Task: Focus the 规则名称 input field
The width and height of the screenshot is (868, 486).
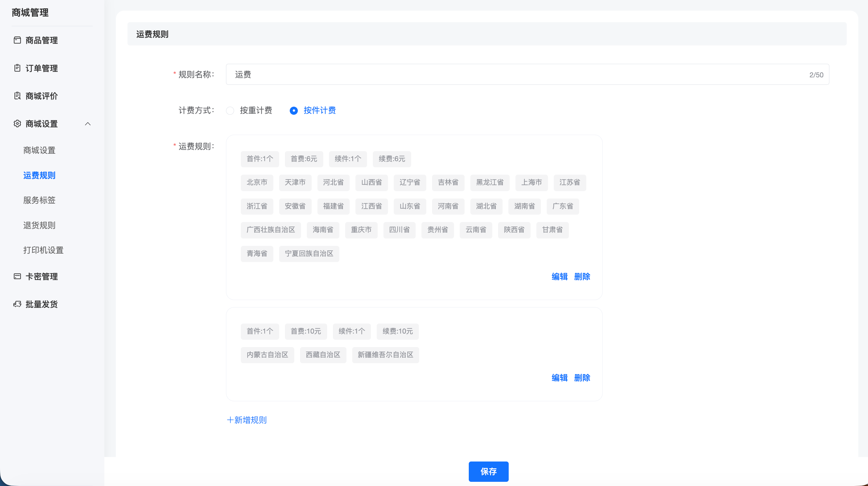Action: click(527, 74)
